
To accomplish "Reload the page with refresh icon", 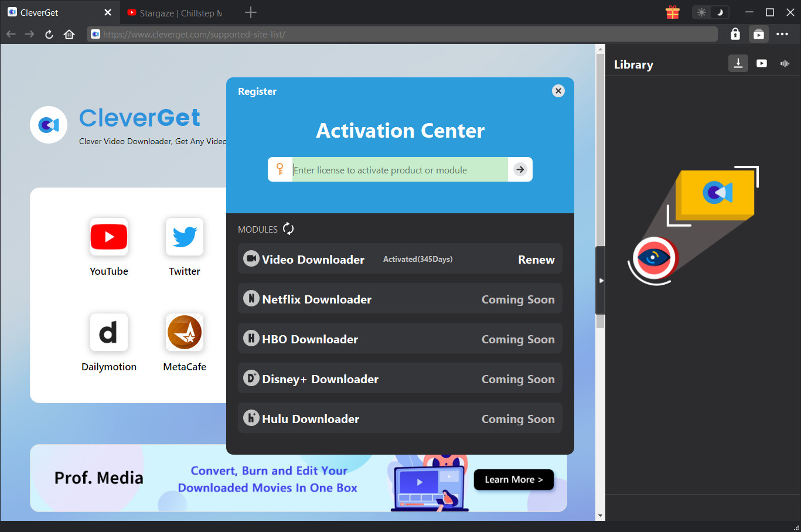I will (49, 34).
